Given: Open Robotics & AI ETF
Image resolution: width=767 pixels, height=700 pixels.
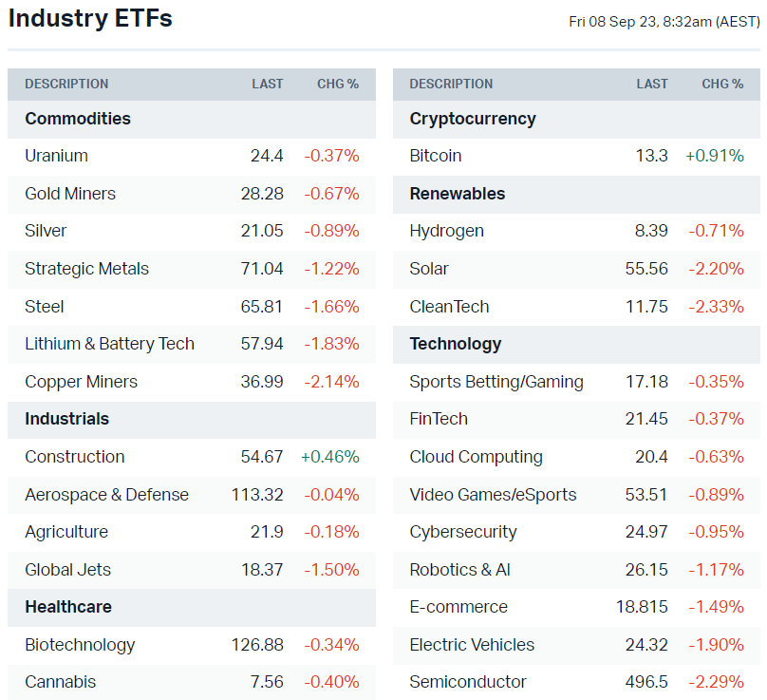Looking at the screenshot, I should 459,570.
